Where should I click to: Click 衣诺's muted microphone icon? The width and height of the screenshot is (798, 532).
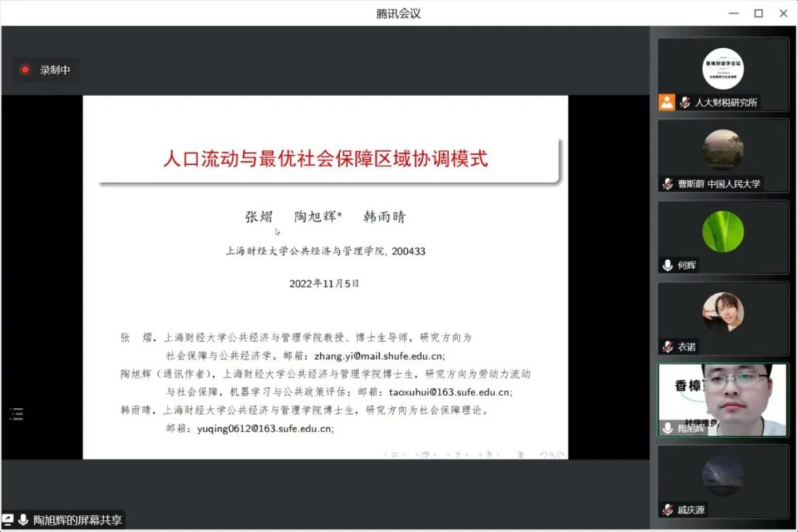click(667, 347)
